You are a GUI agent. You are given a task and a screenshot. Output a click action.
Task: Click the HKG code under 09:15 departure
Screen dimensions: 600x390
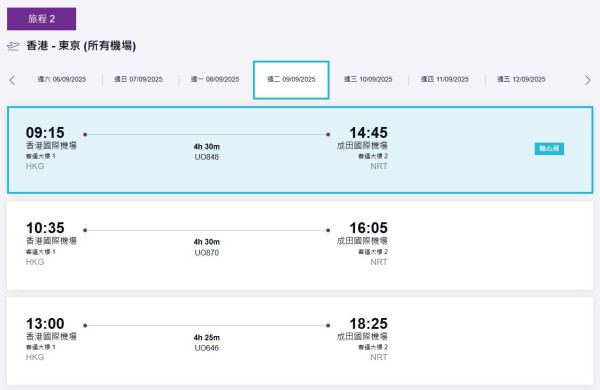(35, 166)
